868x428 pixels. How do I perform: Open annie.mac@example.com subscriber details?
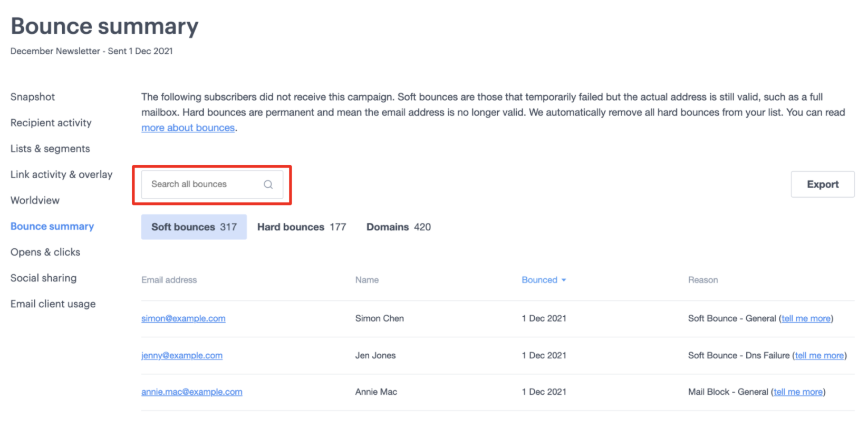coord(191,392)
